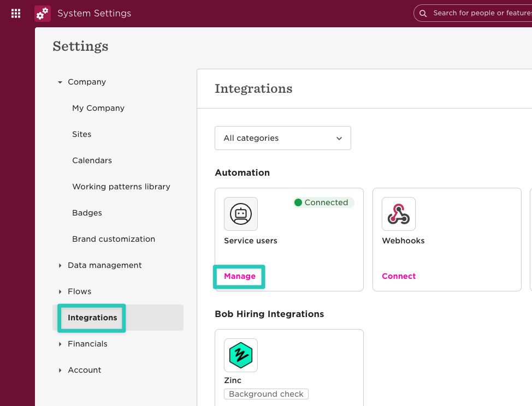Click the Zinc integration logo icon

(x=241, y=355)
